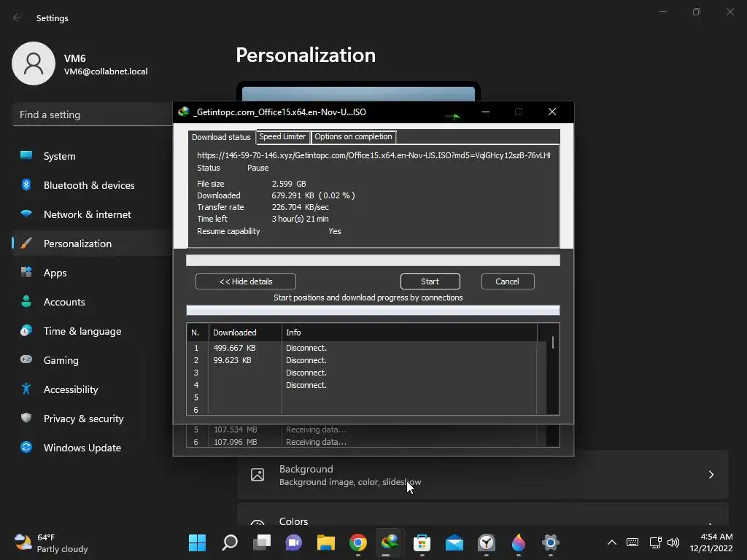Open the clock and date flyout
The image size is (747, 560).
coord(711,542)
